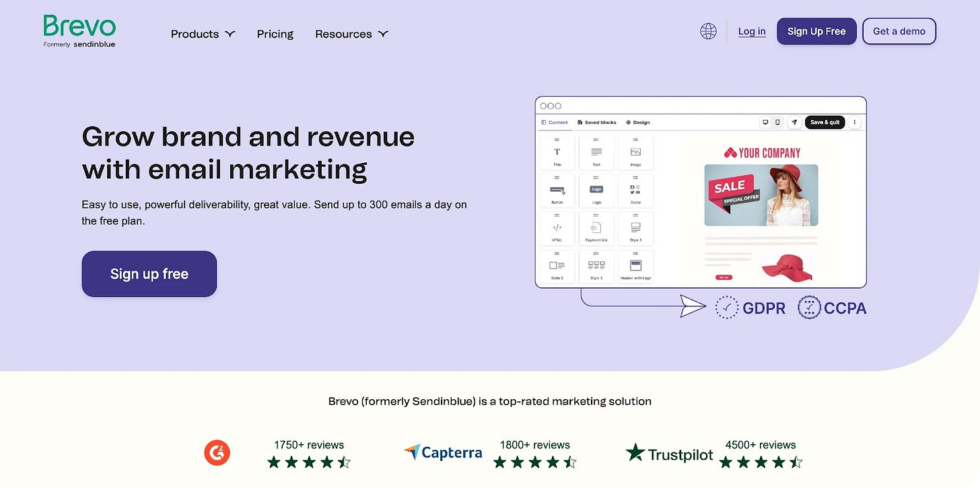Viewport: 980px width, 488px height.
Task: Switch to the Saved blocks tab
Action: [597, 123]
